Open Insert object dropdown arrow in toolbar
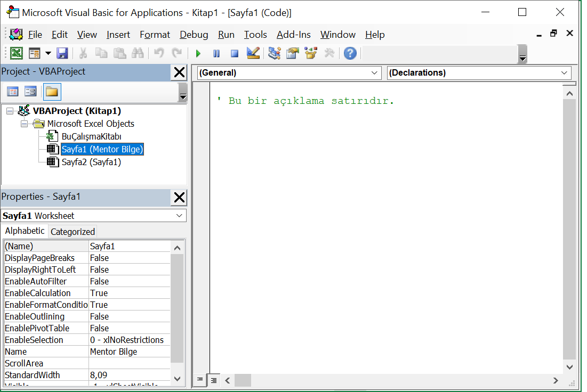Viewport: 587px width, 392px height. [48, 53]
